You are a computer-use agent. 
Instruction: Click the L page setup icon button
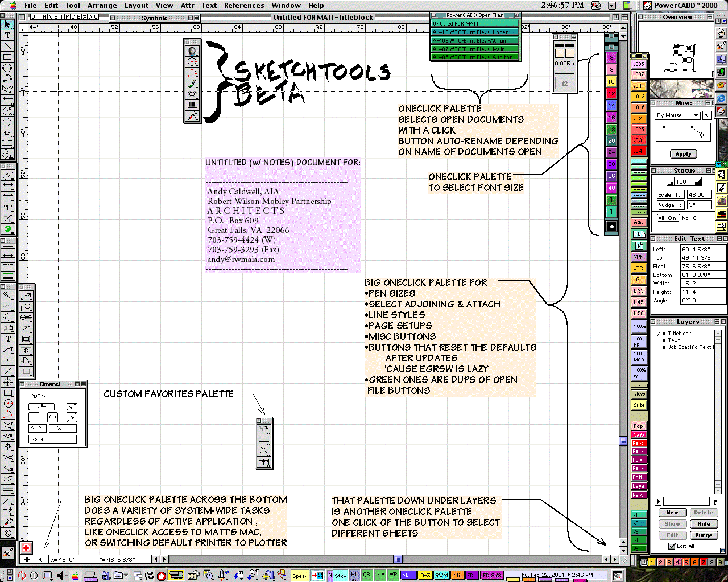coord(639,234)
